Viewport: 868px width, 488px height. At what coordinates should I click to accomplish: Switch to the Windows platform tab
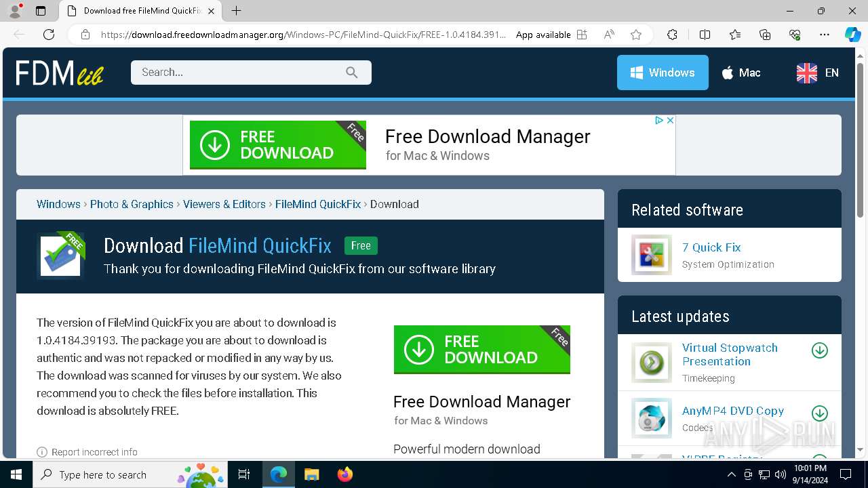tap(663, 73)
